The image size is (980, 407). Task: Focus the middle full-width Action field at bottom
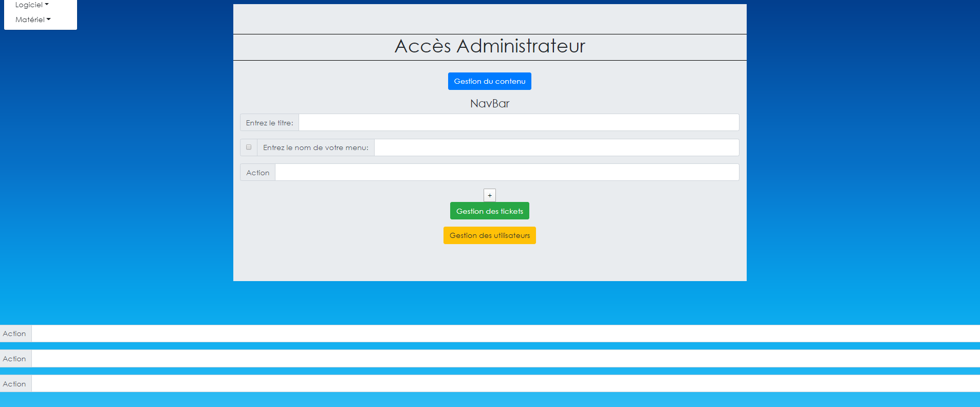[505, 359]
